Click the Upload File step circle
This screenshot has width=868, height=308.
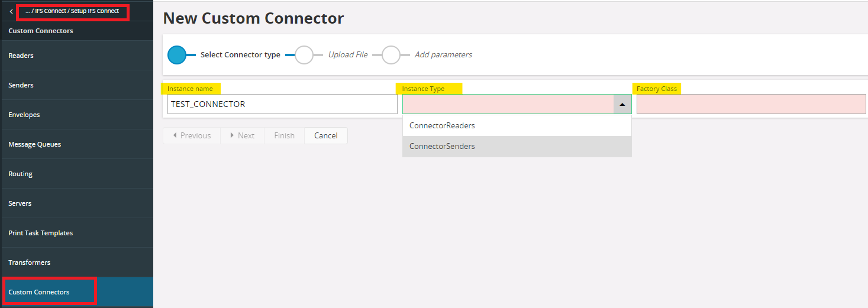point(304,55)
